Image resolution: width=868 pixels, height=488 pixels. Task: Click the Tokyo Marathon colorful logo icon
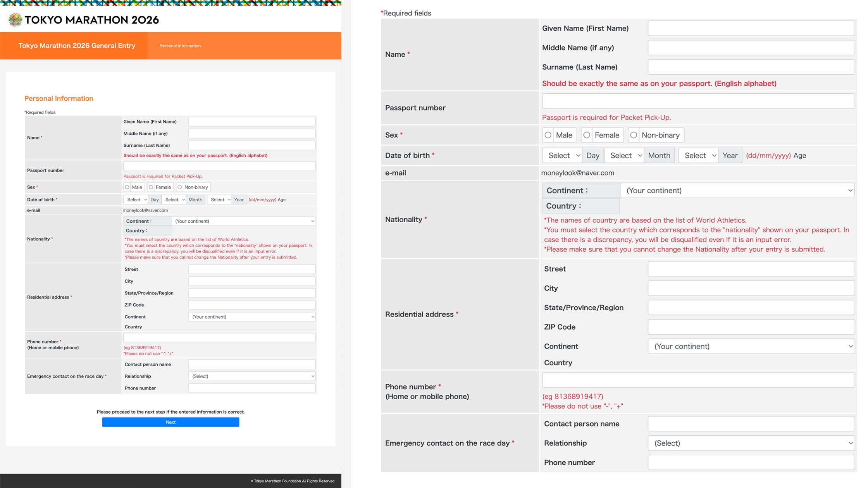click(x=15, y=20)
